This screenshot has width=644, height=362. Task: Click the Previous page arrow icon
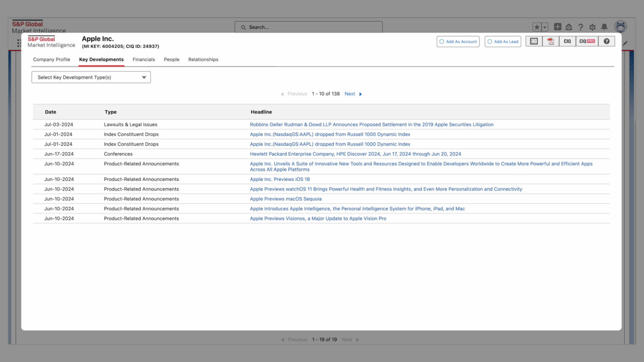[x=282, y=94]
